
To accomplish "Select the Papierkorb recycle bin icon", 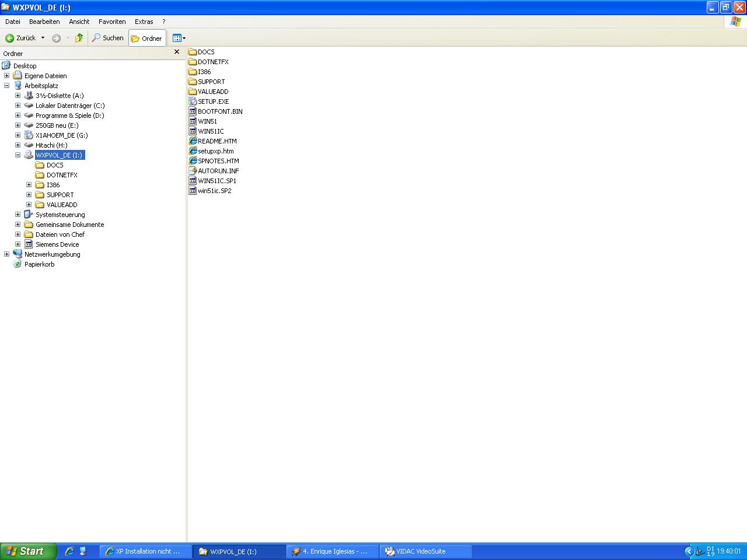I will pyautogui.click(x=18, y=264).
